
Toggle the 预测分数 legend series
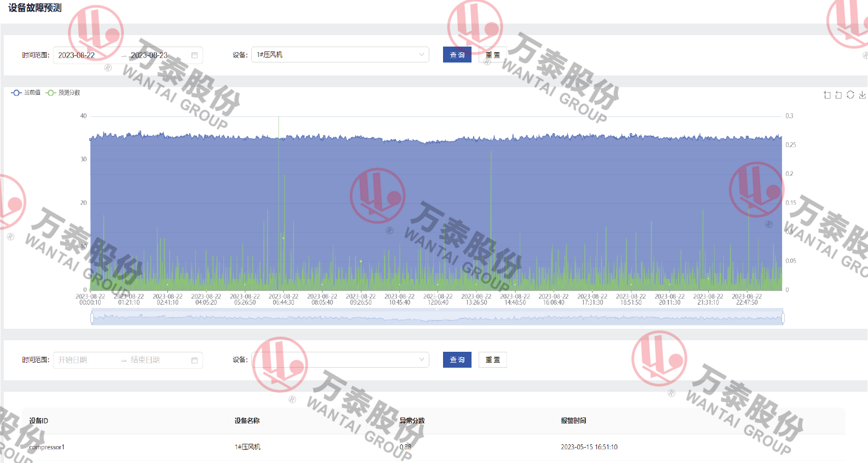click(x=63, y=93)
